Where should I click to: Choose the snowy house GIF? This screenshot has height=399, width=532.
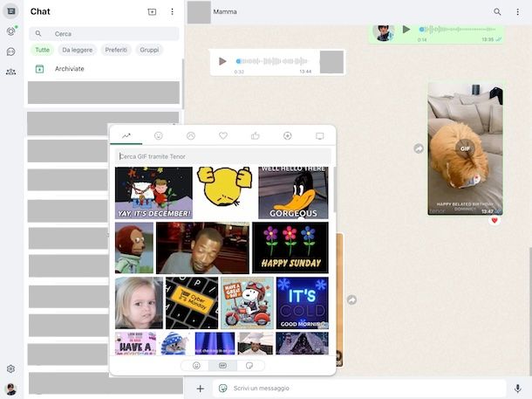click(303, 343)
